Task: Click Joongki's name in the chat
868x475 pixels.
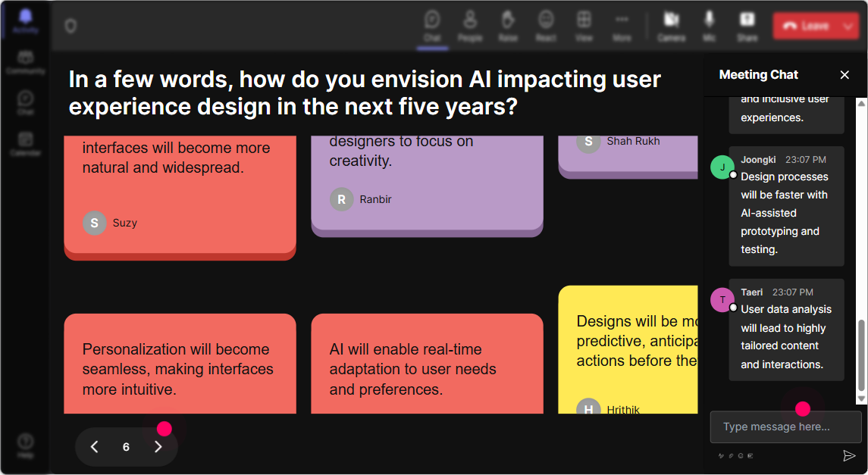Action: pyautogui.click(x=758, y=159)
